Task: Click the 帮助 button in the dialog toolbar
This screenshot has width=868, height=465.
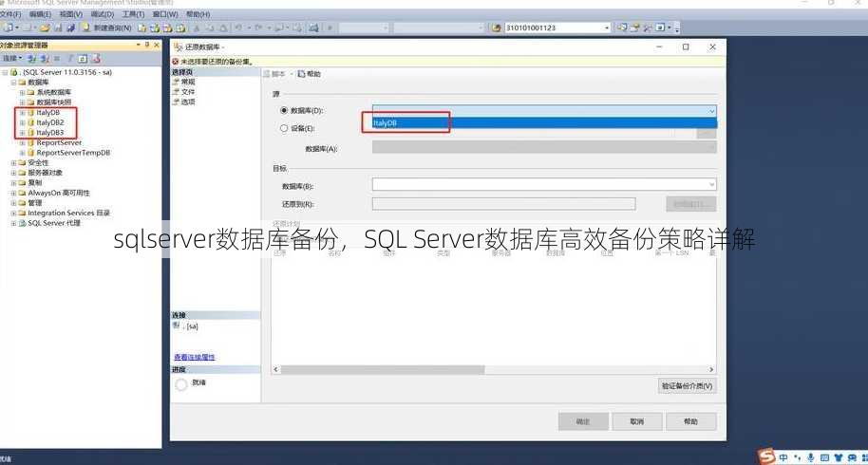Action: point(310,73)
